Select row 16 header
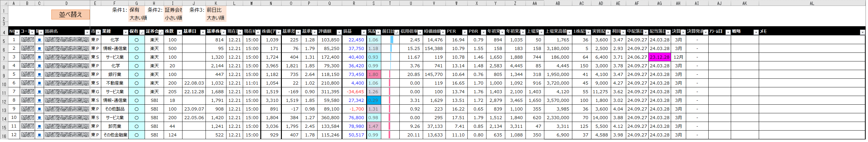 (4, 135)
